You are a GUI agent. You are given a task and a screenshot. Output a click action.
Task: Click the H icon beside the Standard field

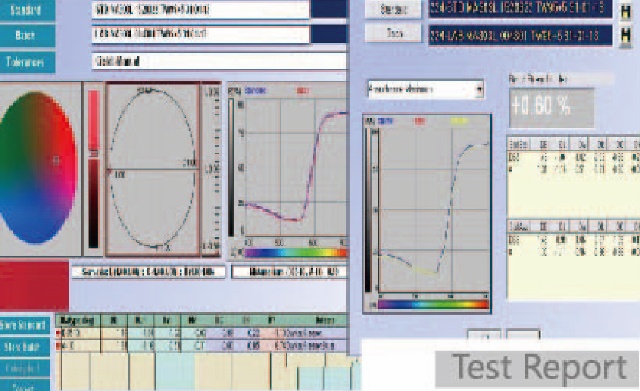pos(625,11)
